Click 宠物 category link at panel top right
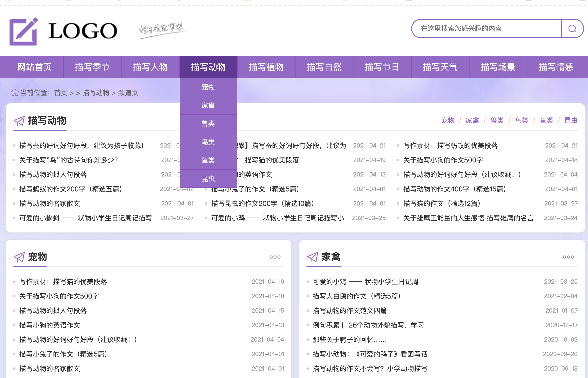 [x=448, y=121]
